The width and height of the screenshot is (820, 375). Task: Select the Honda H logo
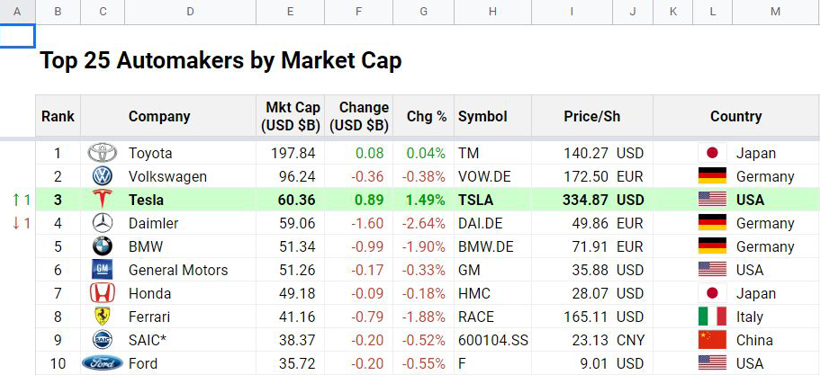[x=102, y=293]
